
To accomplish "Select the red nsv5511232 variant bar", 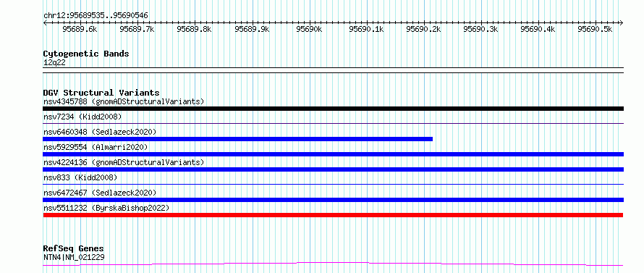I will click(x=333, y=215).
